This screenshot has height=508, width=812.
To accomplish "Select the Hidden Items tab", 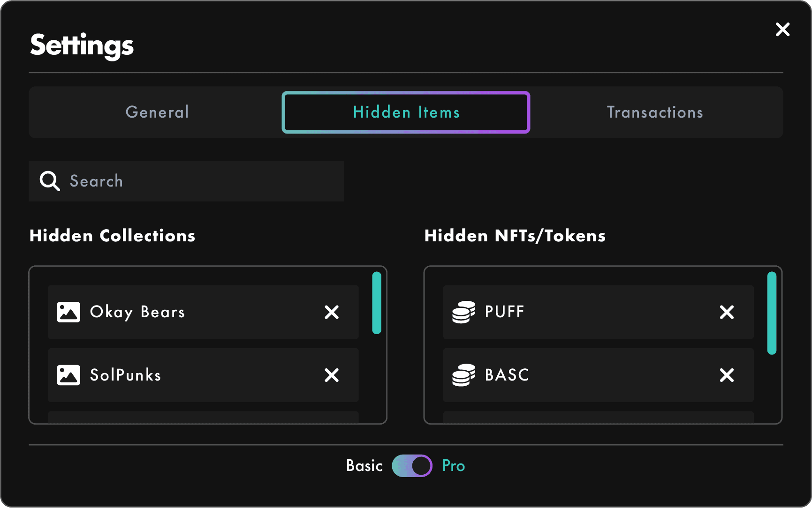I will (406, 112).
